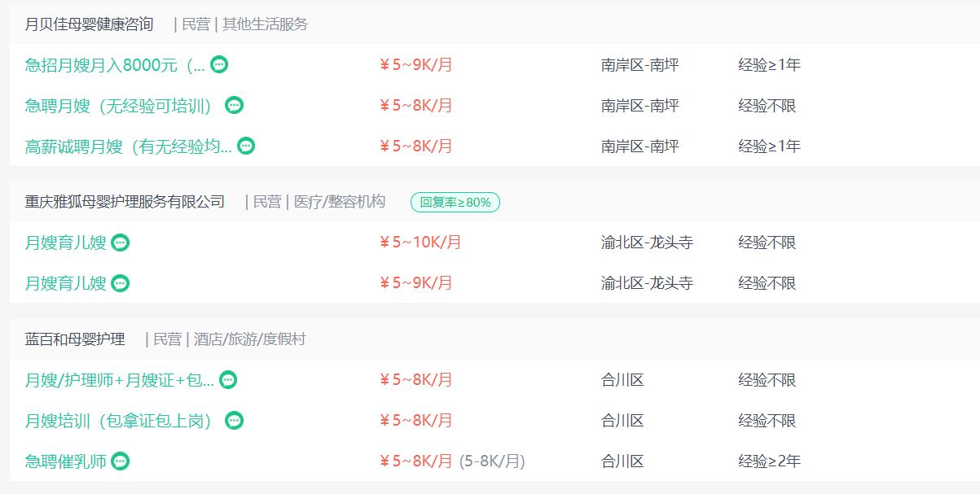
Task: Open company 重庆雅狐母婴护理服务有限公司
Action: (125, 202)
